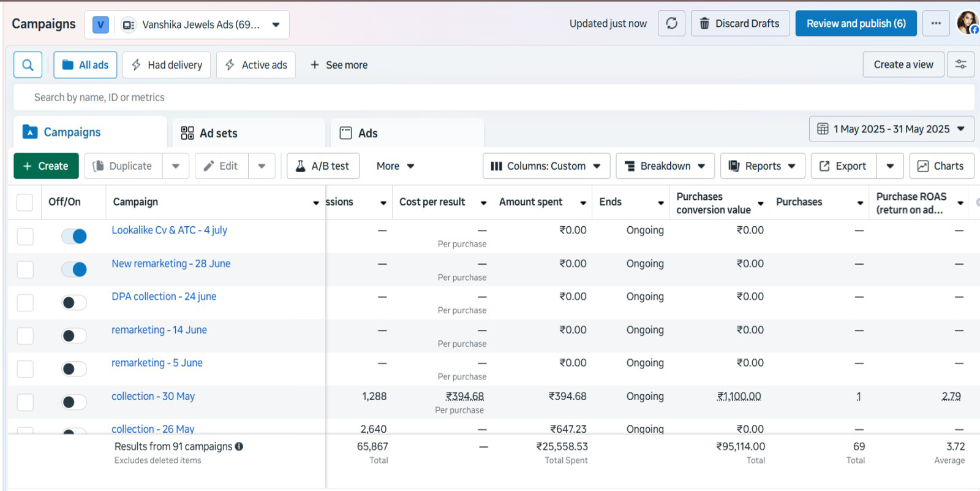This screenshot has height=491, width=980.
Task: Turn off Lookalike Cv & ATC campaign toggle
Action: (74, 236)
